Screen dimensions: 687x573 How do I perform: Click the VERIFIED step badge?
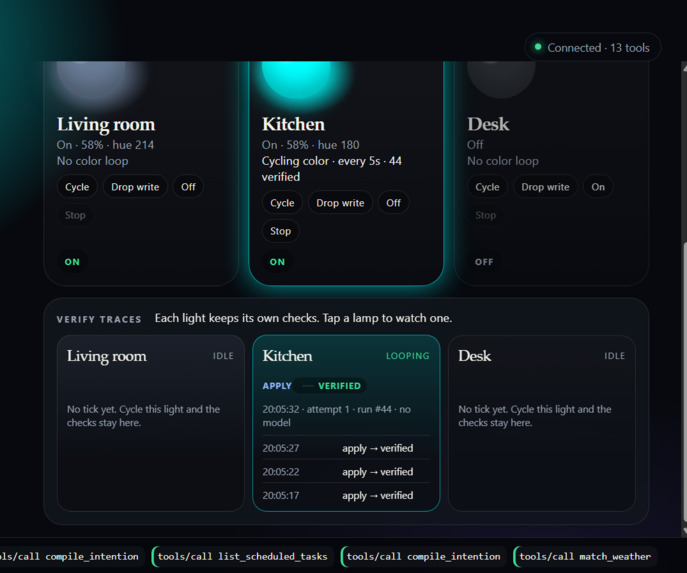coord(340,386)
